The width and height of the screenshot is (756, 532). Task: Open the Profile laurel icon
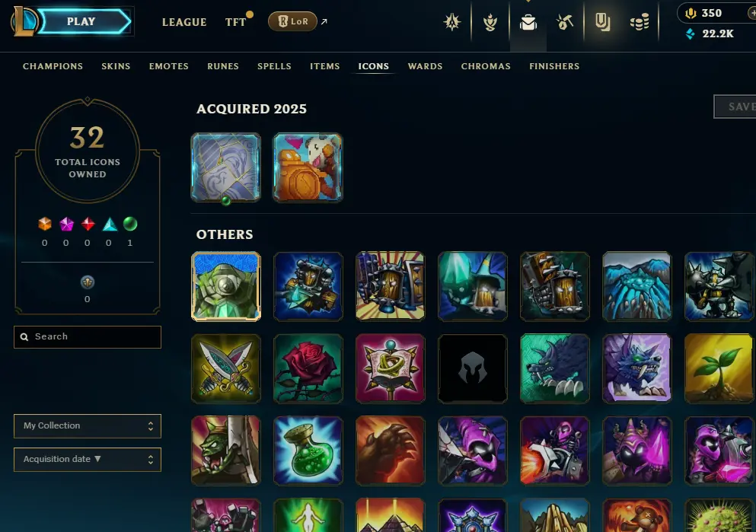(x=490, y=22)
